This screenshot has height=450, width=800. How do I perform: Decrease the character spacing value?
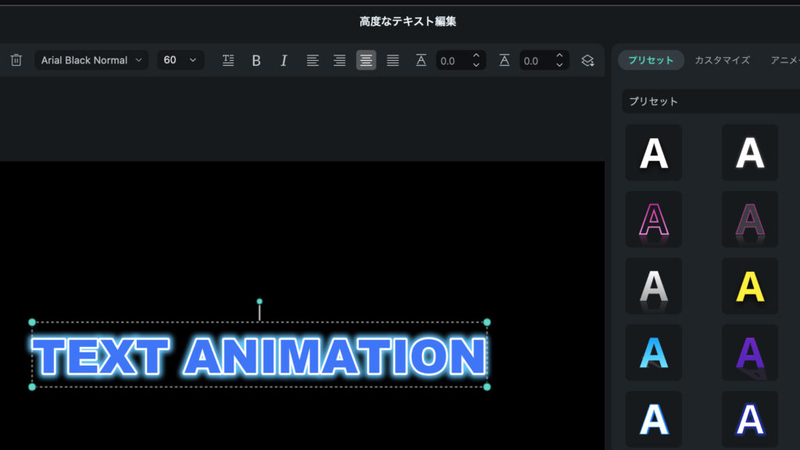click(x=476, y=65)
